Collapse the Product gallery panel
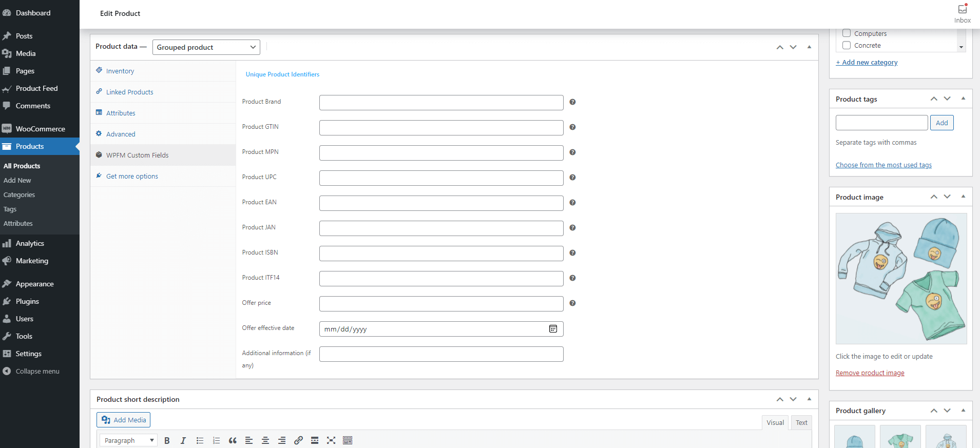 pos(963,410)
